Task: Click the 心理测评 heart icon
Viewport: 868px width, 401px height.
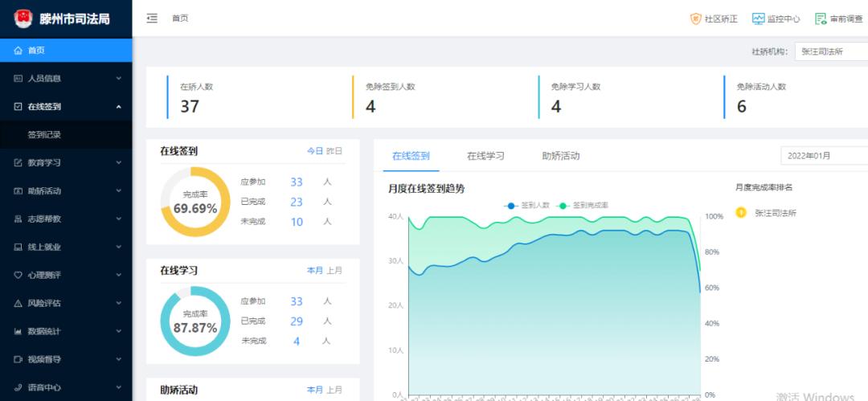Action: [x=18, y=275]
